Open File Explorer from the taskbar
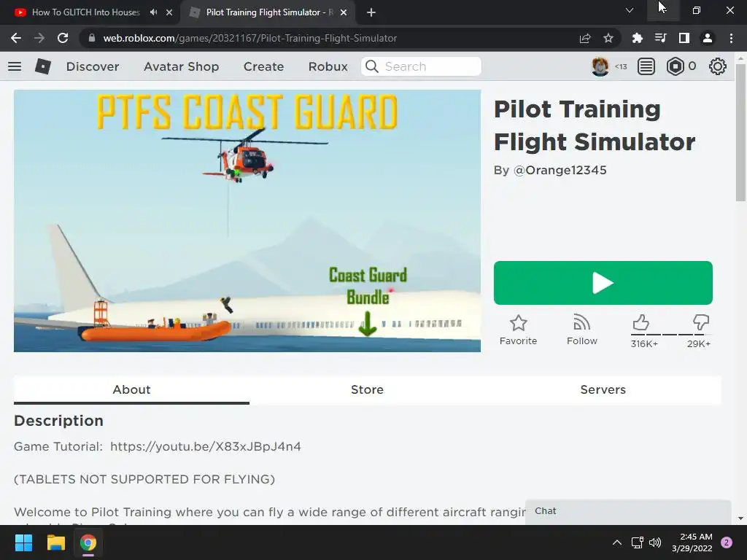Screen dimensions: 747x560 click(55, 542)
